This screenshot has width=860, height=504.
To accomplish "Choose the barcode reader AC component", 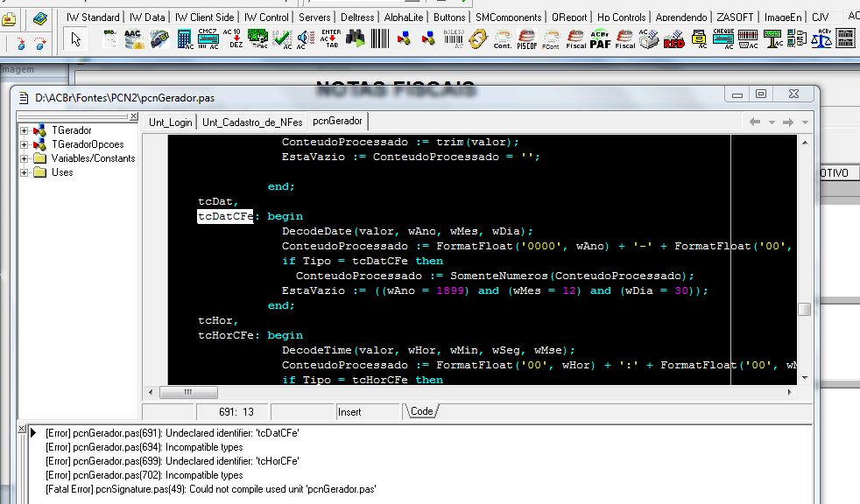I will (x=748, y=39).
